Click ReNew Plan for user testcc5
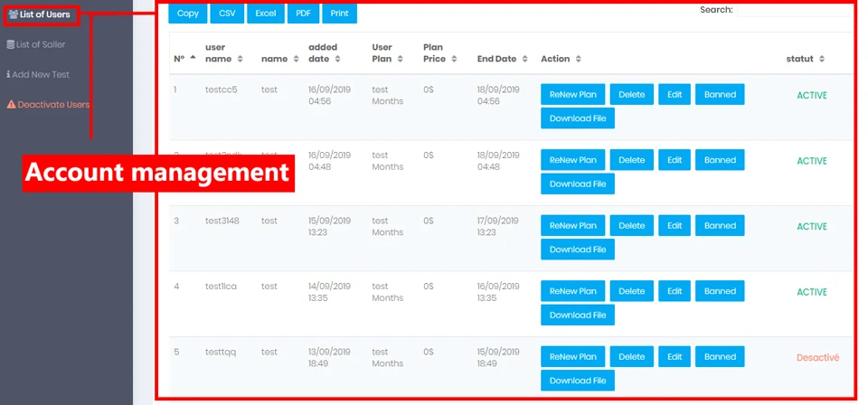This screenshot has width=868, height=405. (573, 95)
